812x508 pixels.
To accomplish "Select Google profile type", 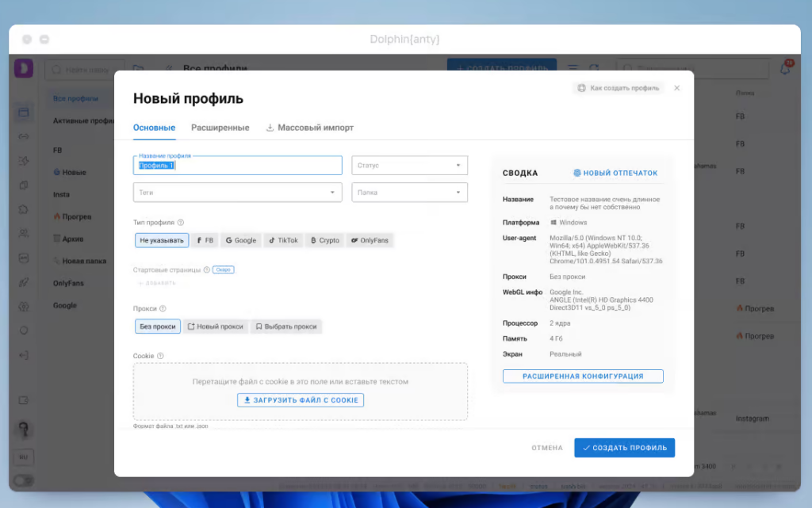I will (x=241, y=240).
